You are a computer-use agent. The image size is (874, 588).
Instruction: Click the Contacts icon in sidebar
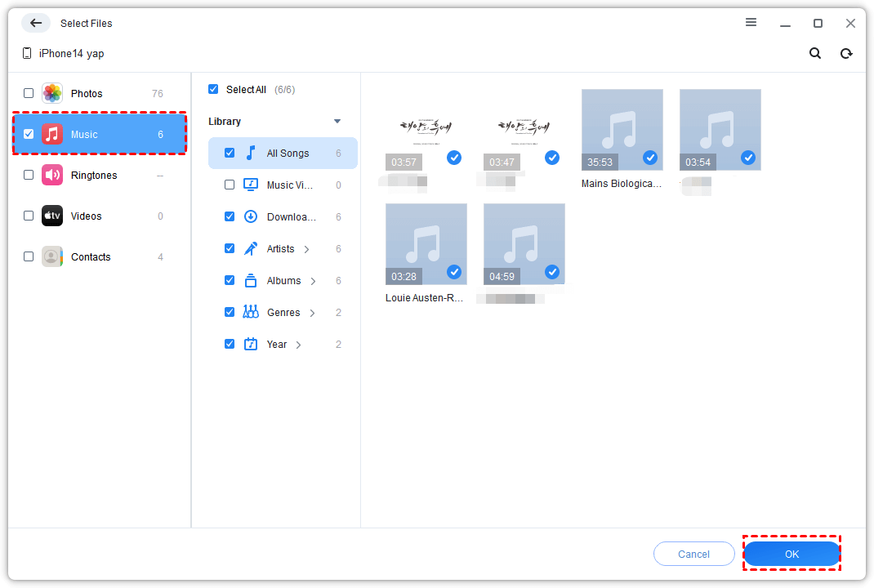(52, 257)
